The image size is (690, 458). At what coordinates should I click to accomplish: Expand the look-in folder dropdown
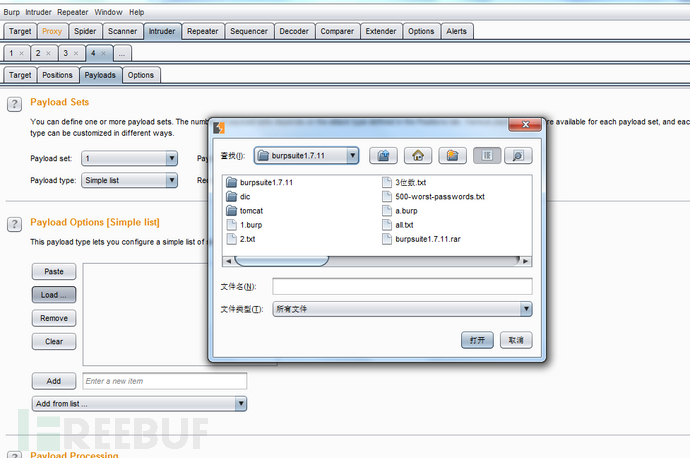click(x=352, y=155)
